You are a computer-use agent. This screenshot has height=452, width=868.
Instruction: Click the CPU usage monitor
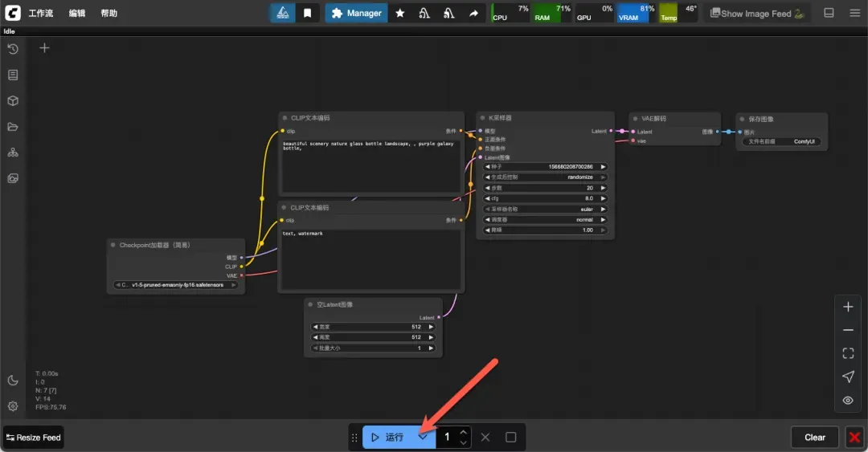coord(511,13)
